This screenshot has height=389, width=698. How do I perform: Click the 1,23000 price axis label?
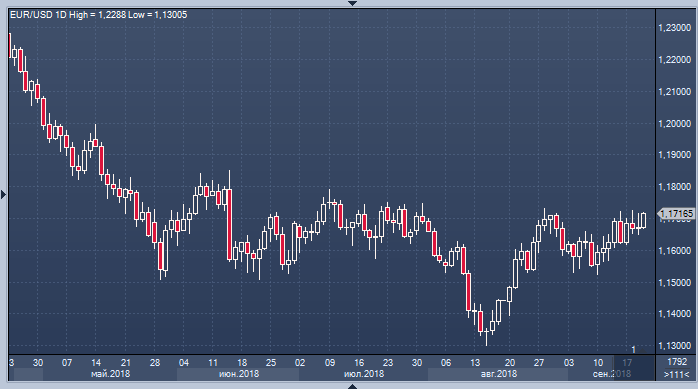coord(674,28)
